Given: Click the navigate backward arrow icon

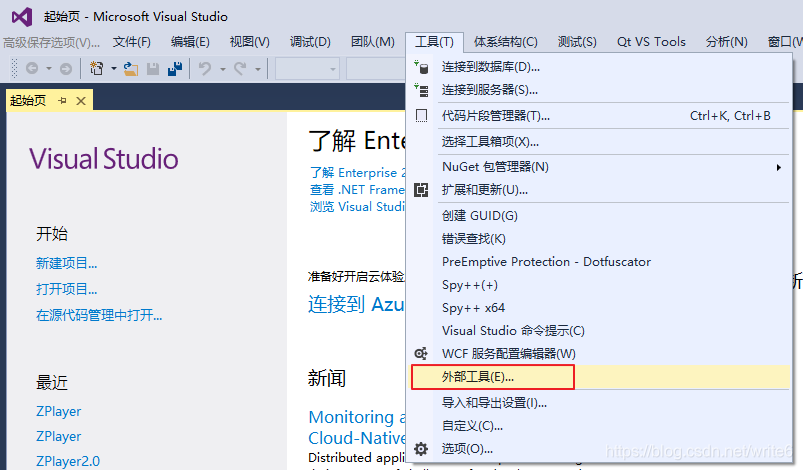Looking at the screenshot, I should [32, 68].
